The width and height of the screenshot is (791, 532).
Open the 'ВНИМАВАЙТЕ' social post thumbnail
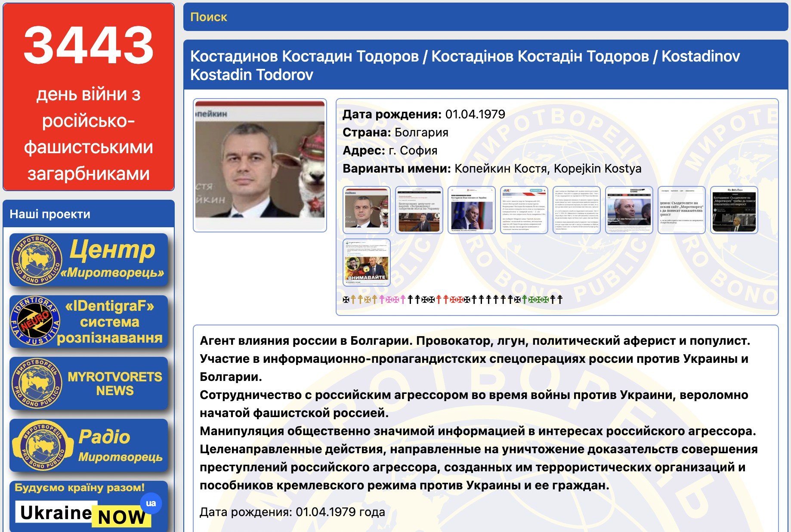tap(367, 263)
